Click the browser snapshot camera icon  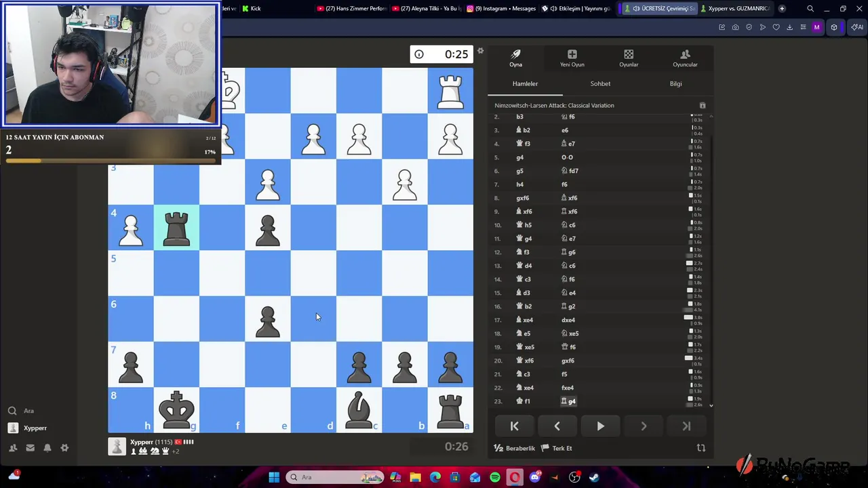pyautogui.click(x=735, y=27)
